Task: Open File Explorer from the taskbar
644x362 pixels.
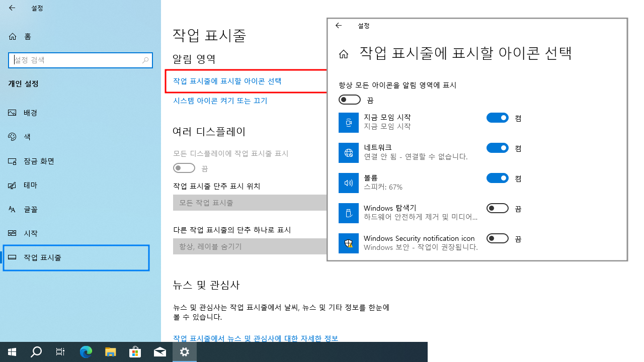Action: (111, 352)
